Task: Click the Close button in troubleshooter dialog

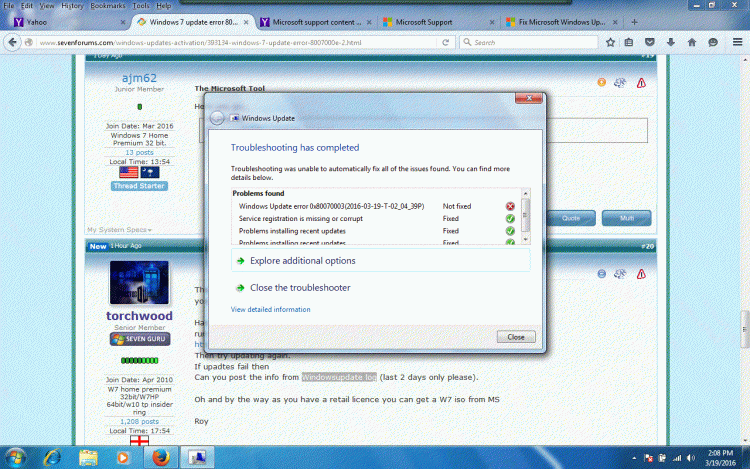Action: [x=516, y=337]
